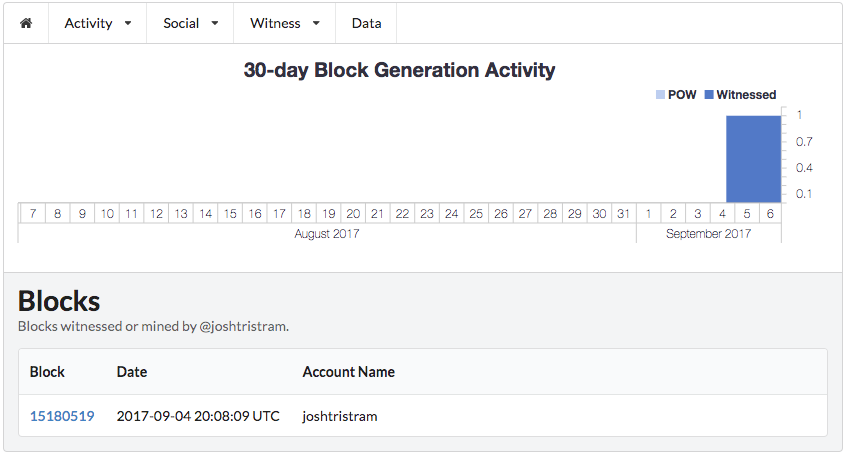The image size is (847, 456).
Task: Select day 4 on chart axis
Action: tap(722, 213)
